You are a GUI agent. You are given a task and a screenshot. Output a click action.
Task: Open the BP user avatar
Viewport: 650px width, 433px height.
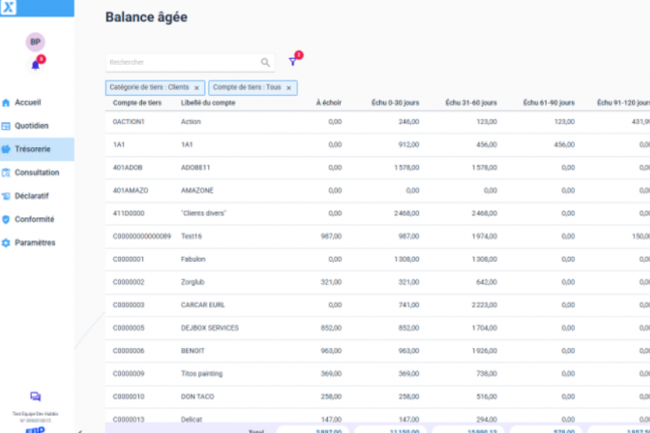point(35,42)
